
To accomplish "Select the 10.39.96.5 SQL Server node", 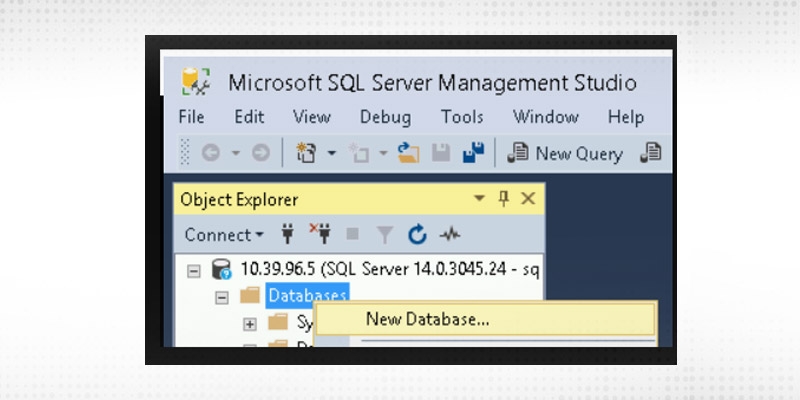I will tap(389, 269).
